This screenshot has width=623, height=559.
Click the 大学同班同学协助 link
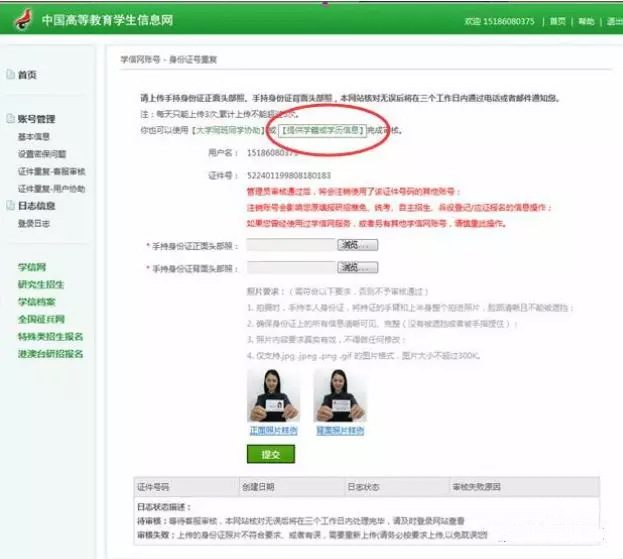(x=229, y=131)
